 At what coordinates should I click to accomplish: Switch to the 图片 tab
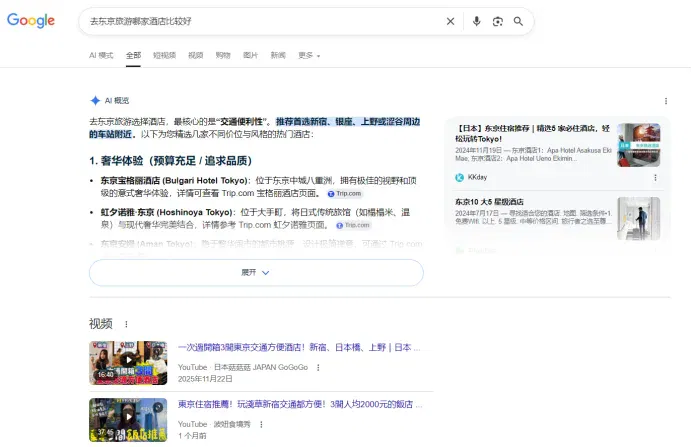(250, 55)
